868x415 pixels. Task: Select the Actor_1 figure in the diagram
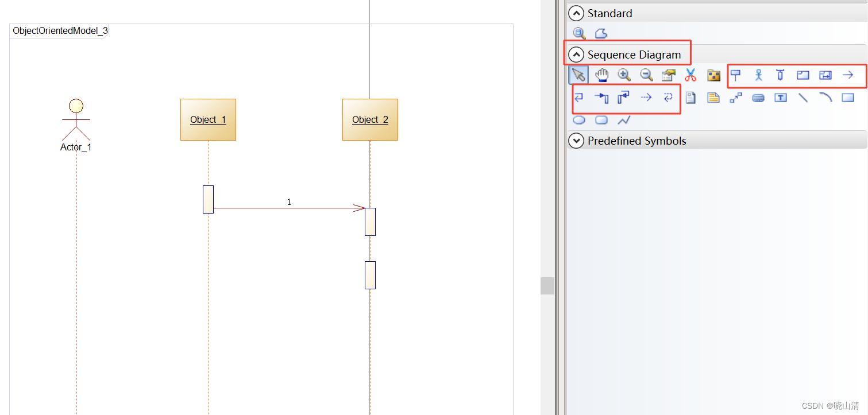[76, 119]
